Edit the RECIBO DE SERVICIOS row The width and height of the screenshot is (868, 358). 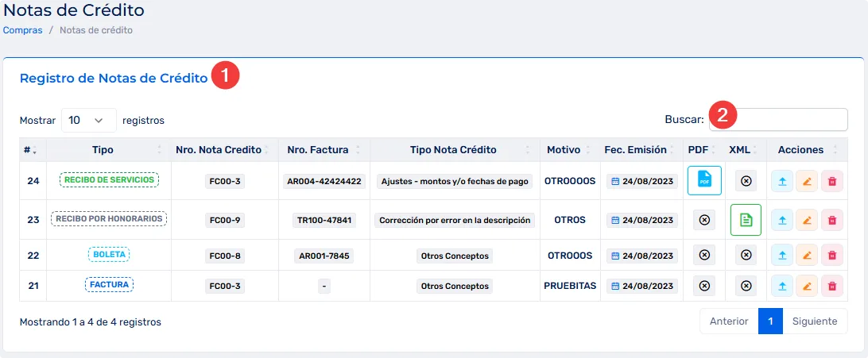(x=807, y=181)
